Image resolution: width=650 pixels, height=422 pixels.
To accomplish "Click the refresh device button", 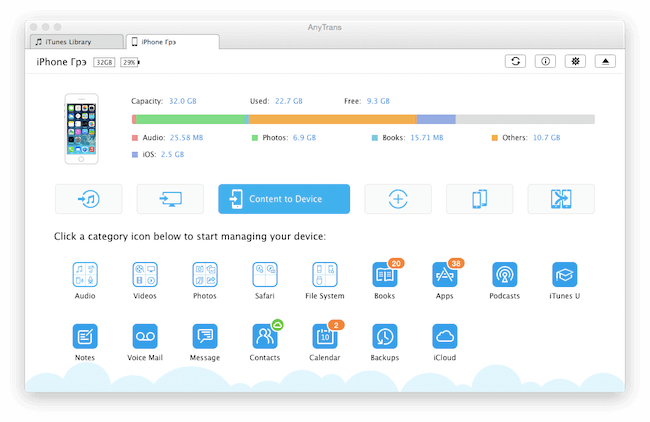I will click(515, 61).
